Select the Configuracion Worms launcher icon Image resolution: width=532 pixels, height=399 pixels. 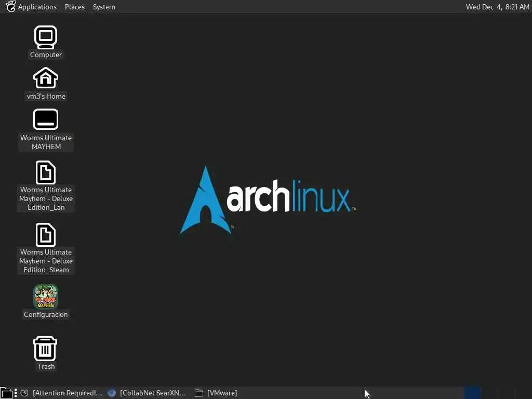click(x=46, y=297)
